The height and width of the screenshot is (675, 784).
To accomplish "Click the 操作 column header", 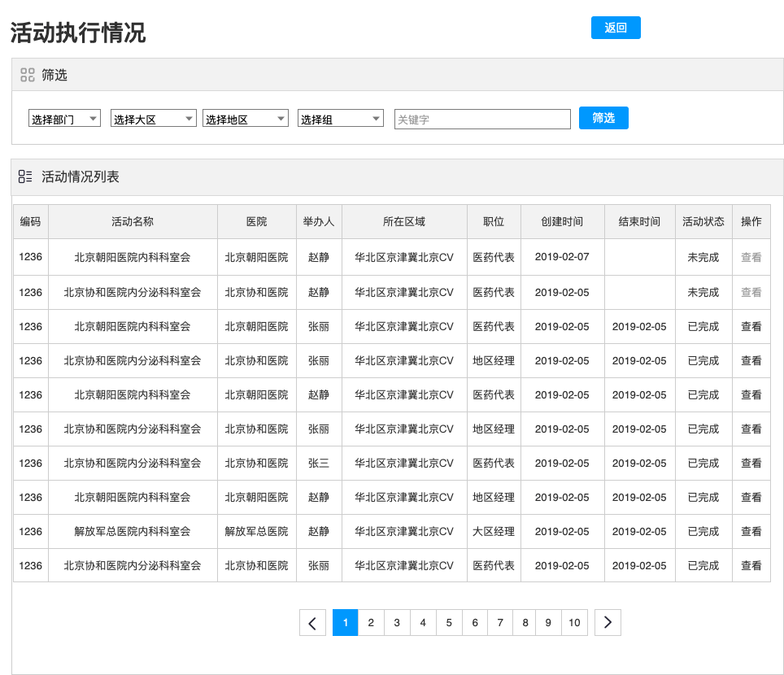I will (x=751, y=221).
